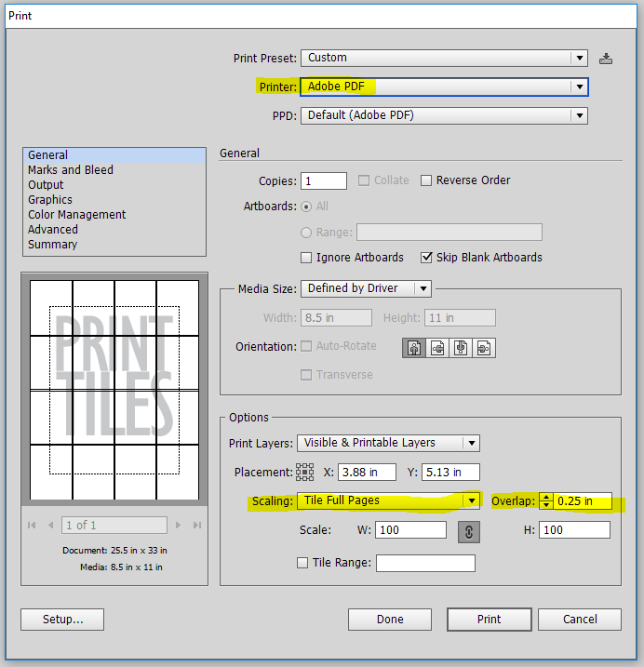Click the Placement reference point grid
This screenshot has height=667, width=644.
click(304, 473)
